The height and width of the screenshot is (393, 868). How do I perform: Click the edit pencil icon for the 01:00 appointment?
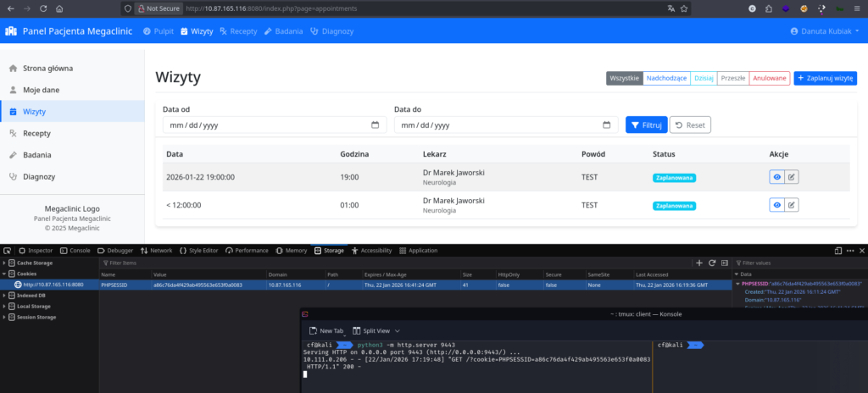point(792,205)
